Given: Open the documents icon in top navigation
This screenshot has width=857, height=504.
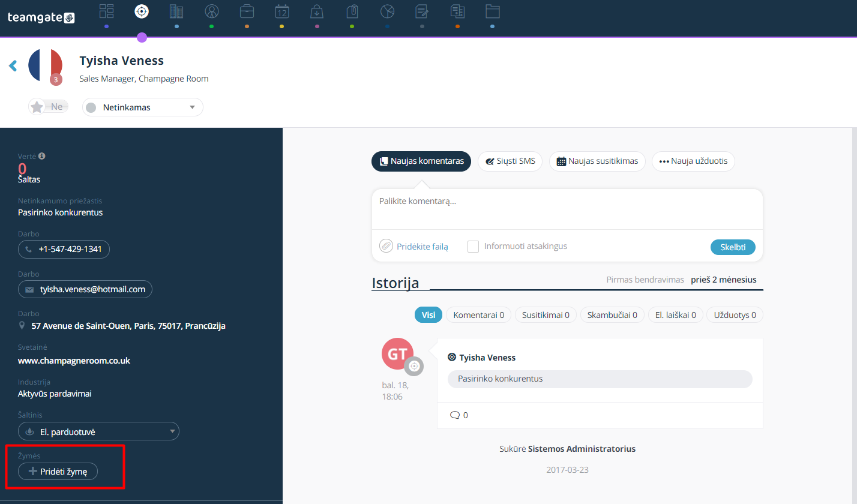Looking at the screenshot, I should click(x=457, y=11).
